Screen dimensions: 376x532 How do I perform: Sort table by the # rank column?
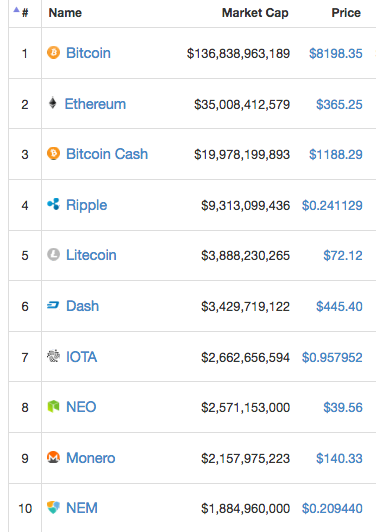tap(25, 13)
